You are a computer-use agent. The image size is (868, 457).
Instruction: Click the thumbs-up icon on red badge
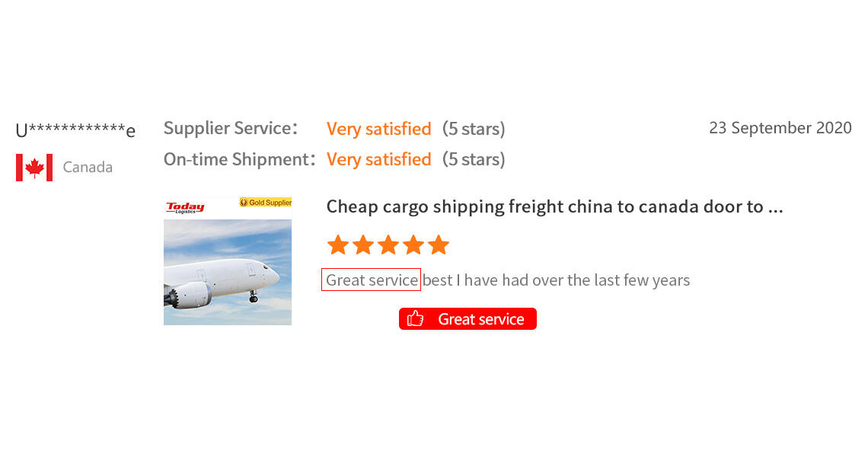[x=415, y=319]
